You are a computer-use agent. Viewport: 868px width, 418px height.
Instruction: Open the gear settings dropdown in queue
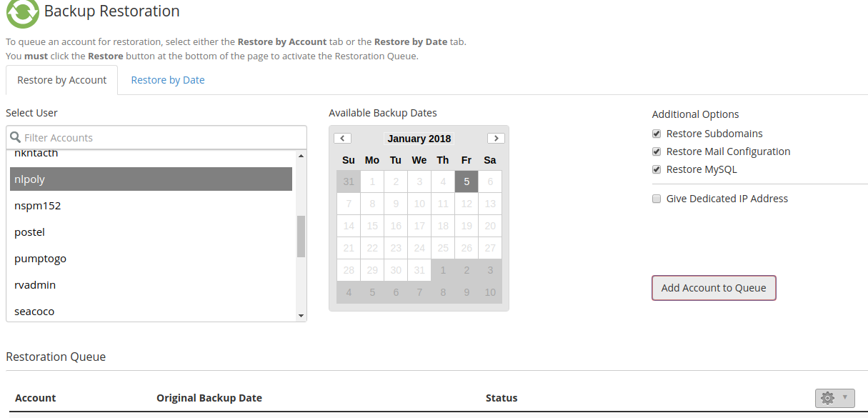[834, 398]
